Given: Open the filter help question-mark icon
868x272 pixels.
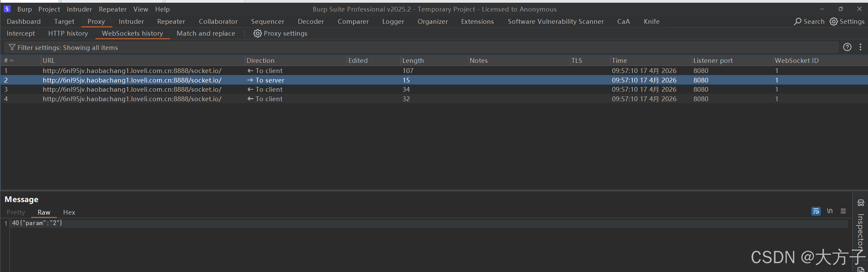Looking at the screenshot, I should 847,47.
